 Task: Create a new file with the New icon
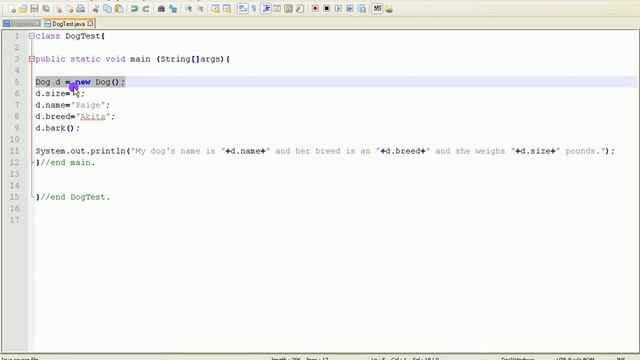[x=12, y=9]
